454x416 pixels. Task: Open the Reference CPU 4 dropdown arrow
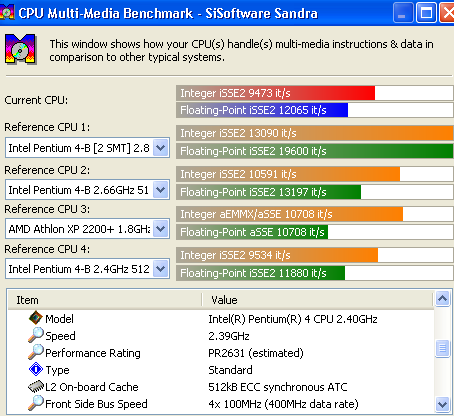click(161, 269)
